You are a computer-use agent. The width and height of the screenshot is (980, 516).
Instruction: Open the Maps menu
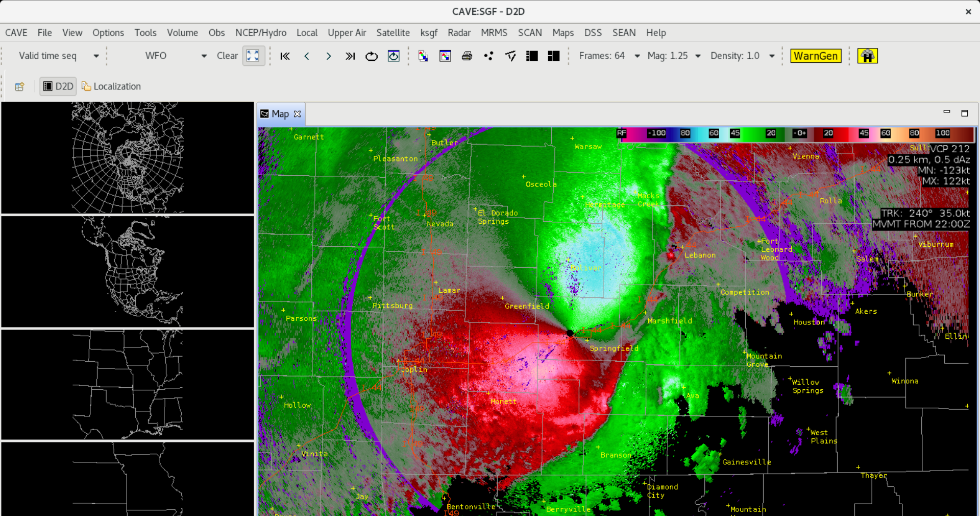[563, 33]
